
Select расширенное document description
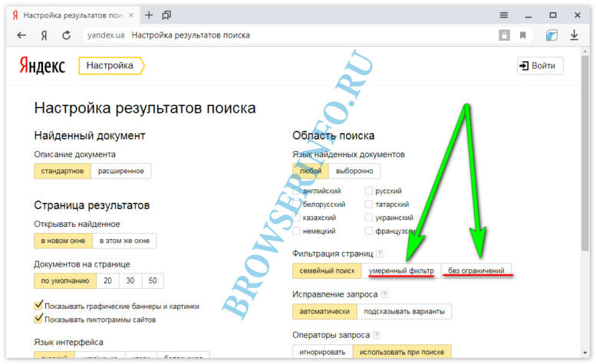pos(121,171)
